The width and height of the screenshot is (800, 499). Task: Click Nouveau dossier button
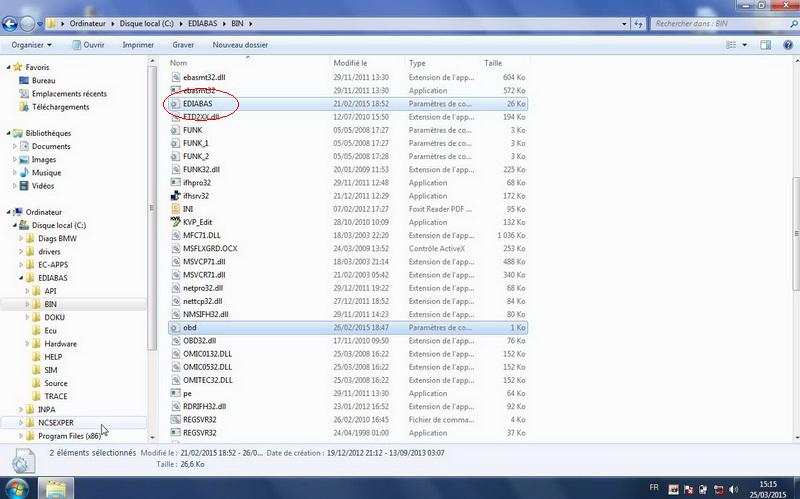coord(240,45)
